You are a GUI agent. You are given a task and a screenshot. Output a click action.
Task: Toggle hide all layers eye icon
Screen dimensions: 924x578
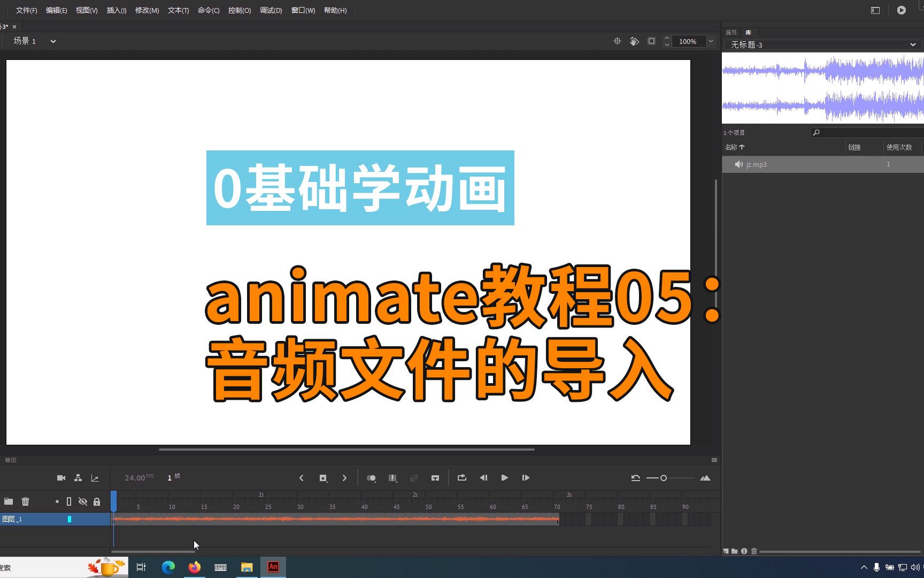click(83, 501)
